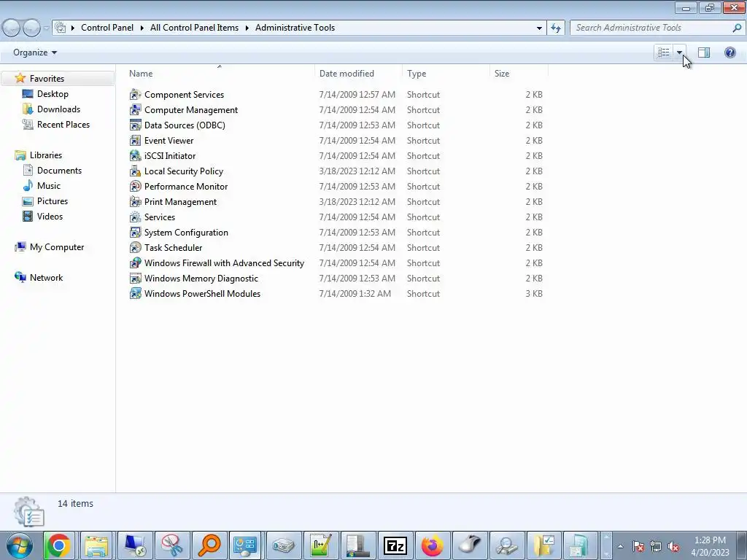Click the search magnifier icon
747x560 pixels.
[737, 28]
